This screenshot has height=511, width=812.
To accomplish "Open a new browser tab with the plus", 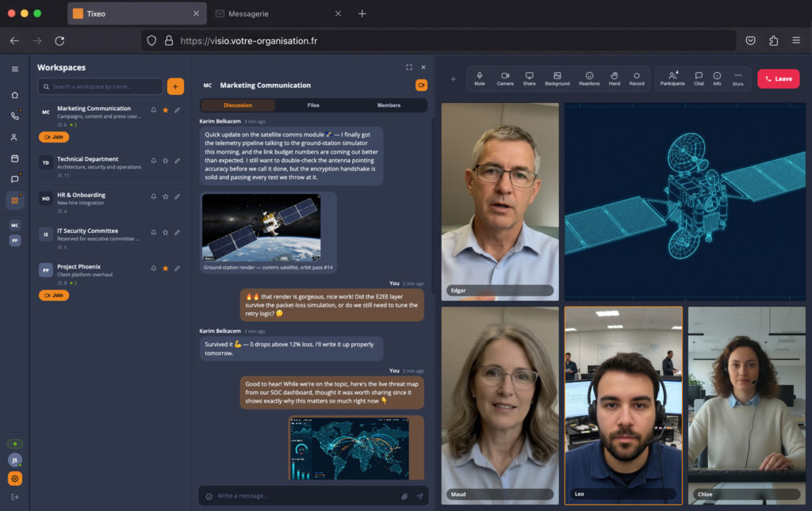I will (362, 14).
